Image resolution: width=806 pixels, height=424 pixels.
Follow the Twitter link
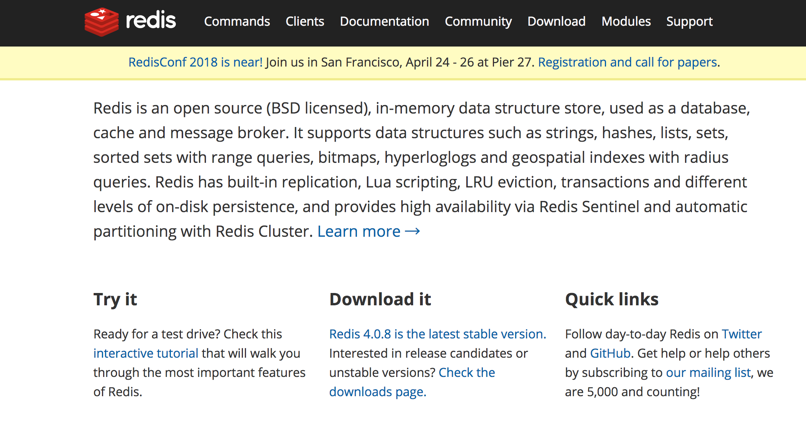[741, 334]
